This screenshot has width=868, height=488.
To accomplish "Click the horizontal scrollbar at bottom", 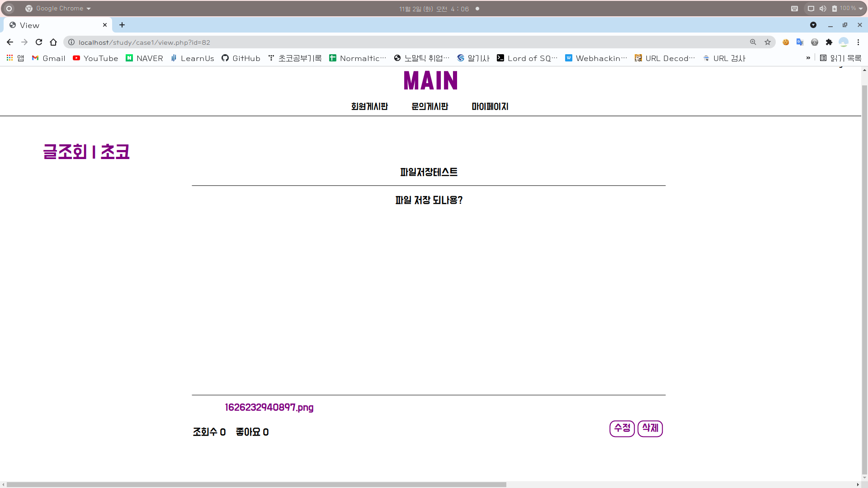I will (256, 484).
